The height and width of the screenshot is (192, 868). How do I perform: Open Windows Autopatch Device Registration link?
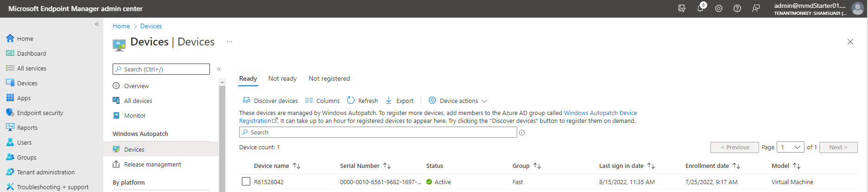point(438,117)
